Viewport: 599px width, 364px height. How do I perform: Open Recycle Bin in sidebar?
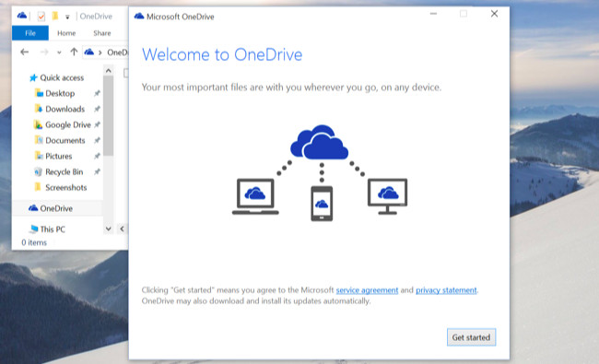click(64, 172)
